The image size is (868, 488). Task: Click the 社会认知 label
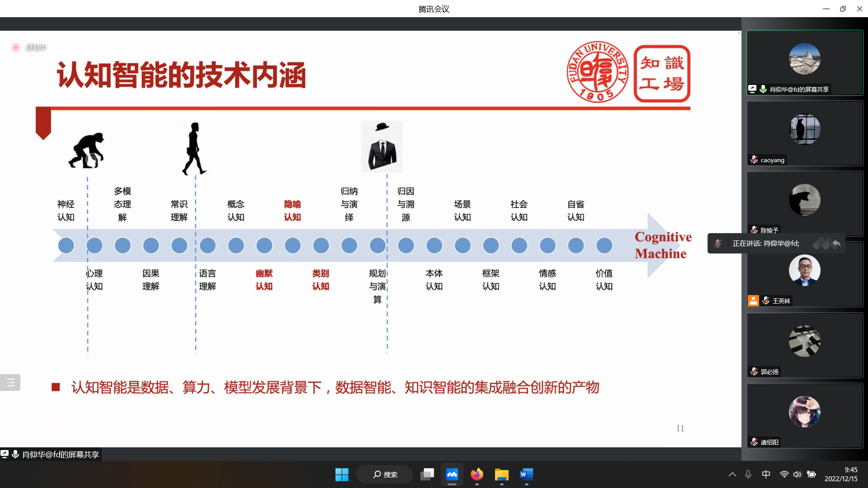tap(519, 211)
